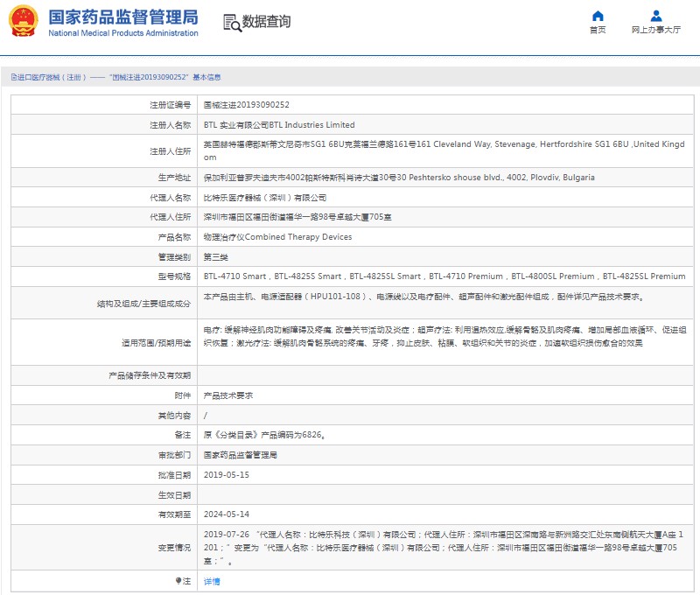The width and height of the screenshot is (700, 595).
Task: Open 网上办事大厅 link
Action: pos(655,30)
